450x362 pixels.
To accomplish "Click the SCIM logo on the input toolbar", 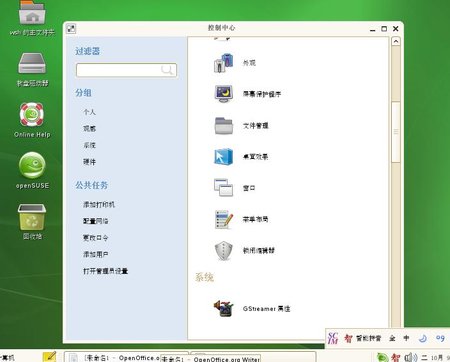I will [x=333, y=338].
